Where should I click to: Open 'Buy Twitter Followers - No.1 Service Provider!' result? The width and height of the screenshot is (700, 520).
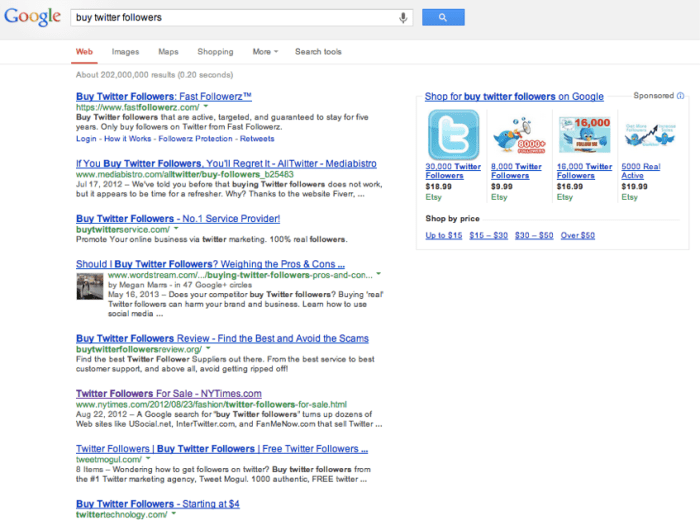[x=178, y=219]
